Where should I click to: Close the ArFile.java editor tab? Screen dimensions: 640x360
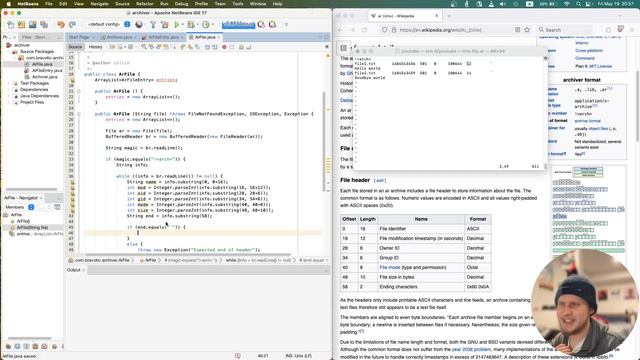pyautogui.click(x=219, y=37)
